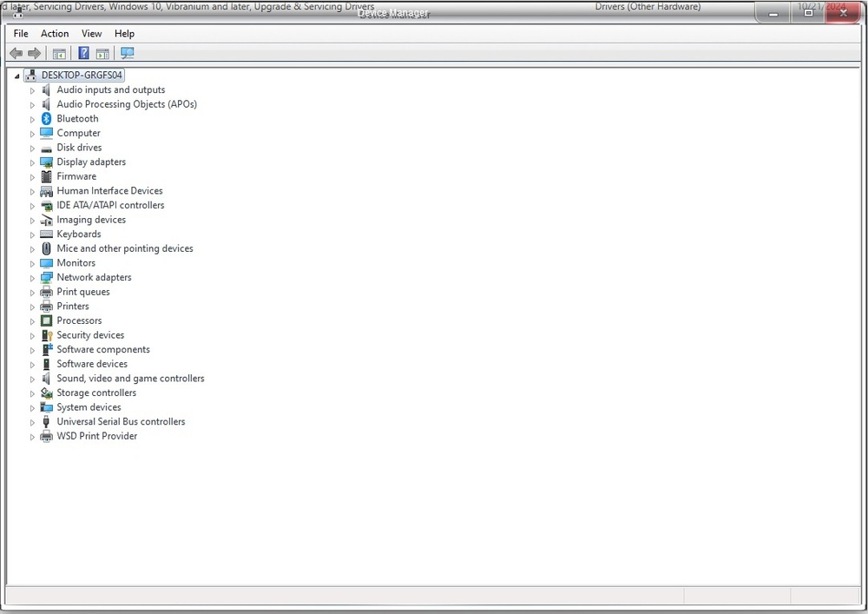Click the Scan for hardware changes icon
The height and width of the screenshot is (614, 868).
[128, 54]
